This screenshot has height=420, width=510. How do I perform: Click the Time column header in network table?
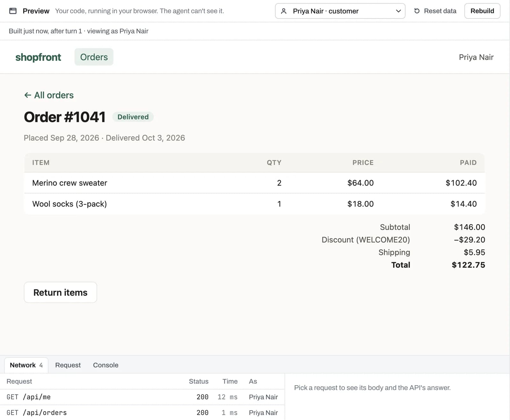(230, 381)
